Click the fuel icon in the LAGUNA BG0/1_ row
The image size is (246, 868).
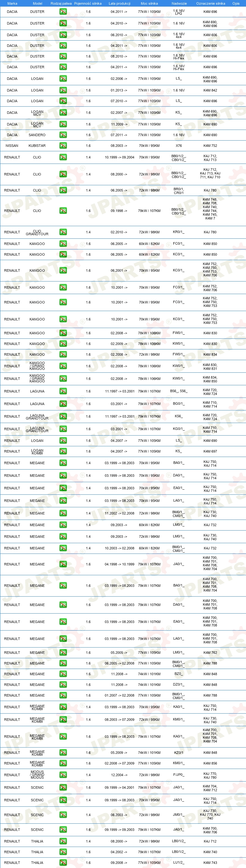coord(63,404)
